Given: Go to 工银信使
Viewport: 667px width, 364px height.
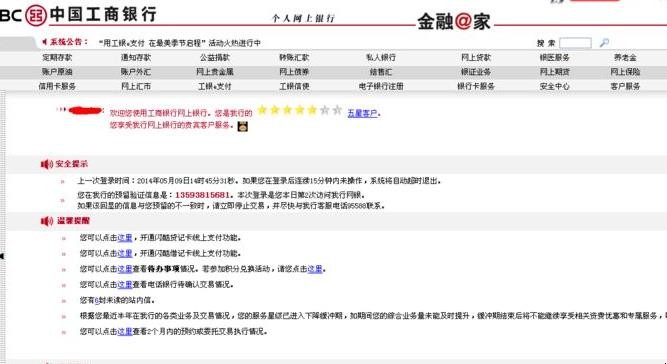Looking at the screenshot, I should [x=294, y=86].
